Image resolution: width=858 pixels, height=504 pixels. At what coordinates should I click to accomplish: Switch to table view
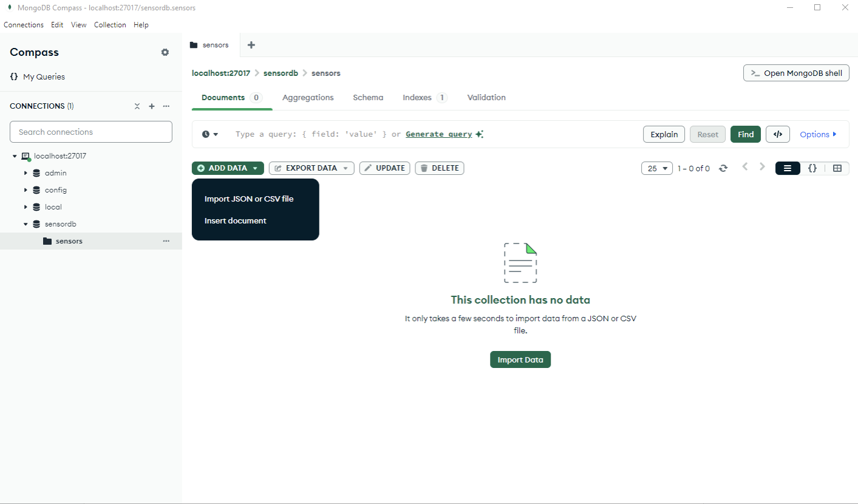pos(837,168)
